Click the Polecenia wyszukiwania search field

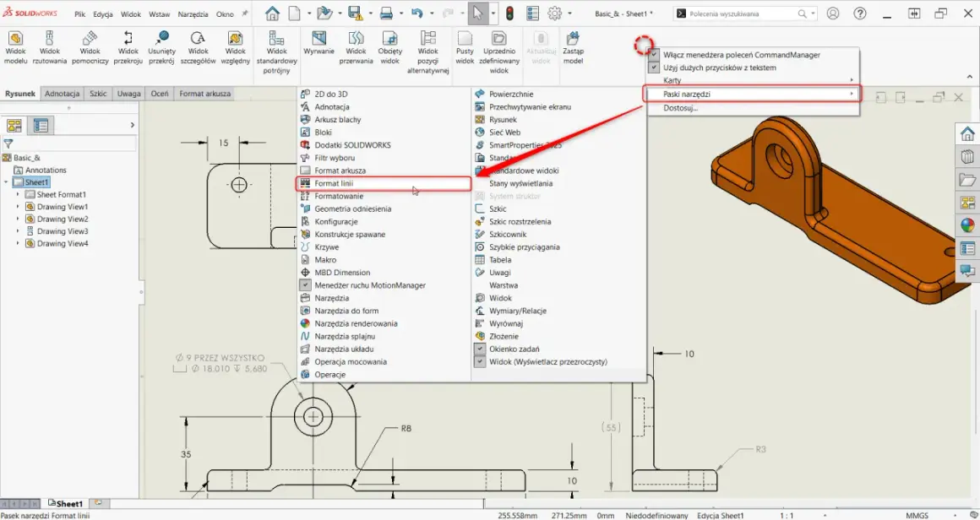741,14
